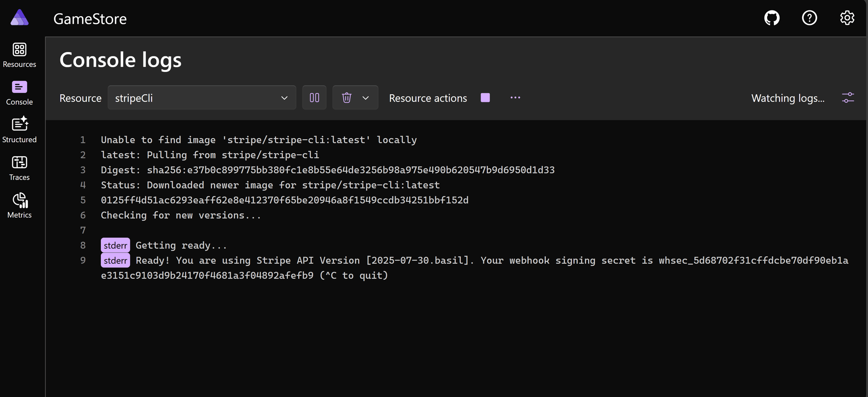Click the Console logs heading
Image resolution: width=868 pixels, height=397 pixels.
120,59
